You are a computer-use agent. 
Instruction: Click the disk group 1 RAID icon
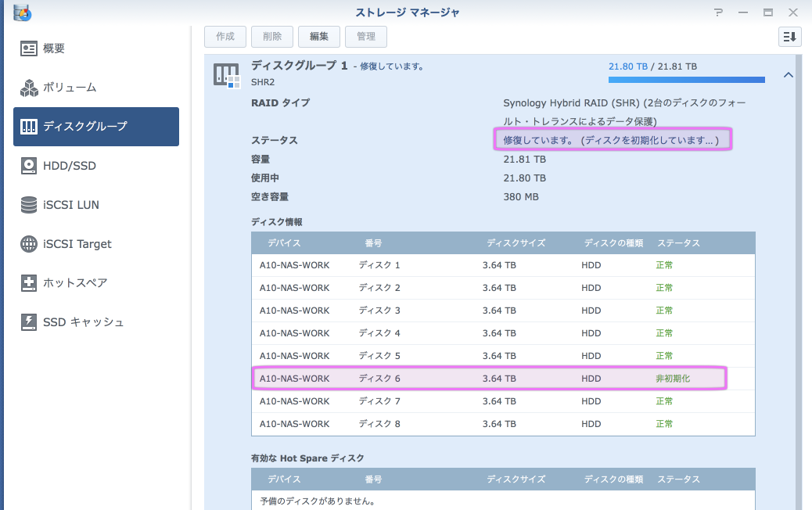pyautogui.click(x=226, y=76)
